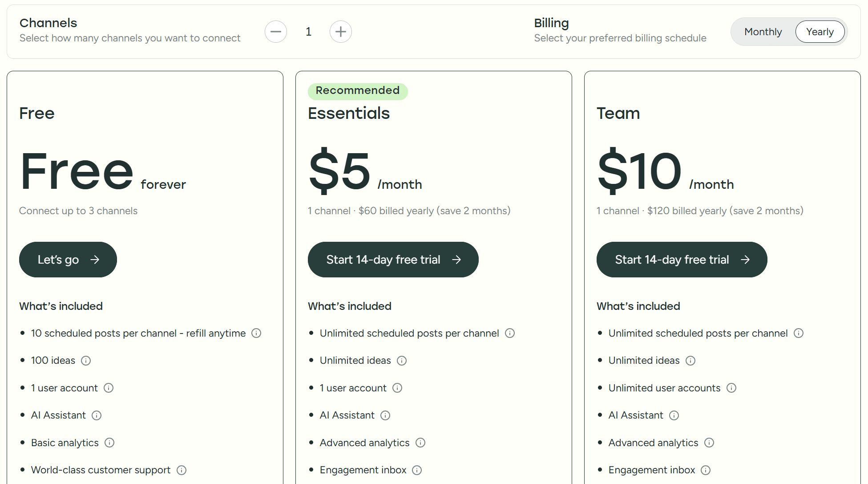Click info icon beside '100 ideas'

[86, 361]
